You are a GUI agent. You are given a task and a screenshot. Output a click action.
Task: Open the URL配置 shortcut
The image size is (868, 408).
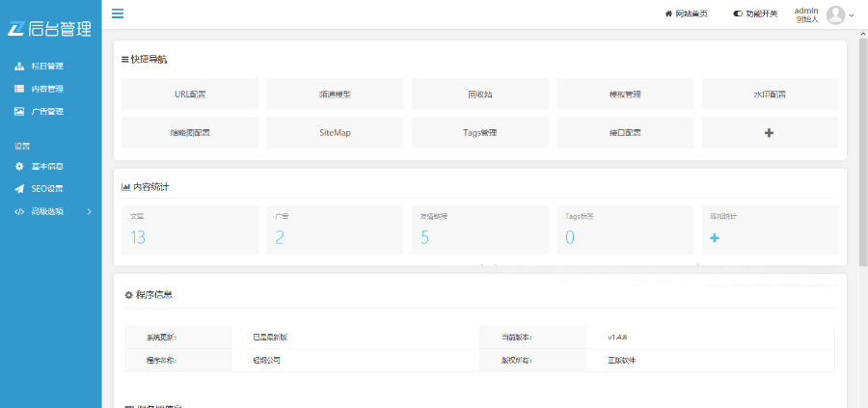point(190,95)
